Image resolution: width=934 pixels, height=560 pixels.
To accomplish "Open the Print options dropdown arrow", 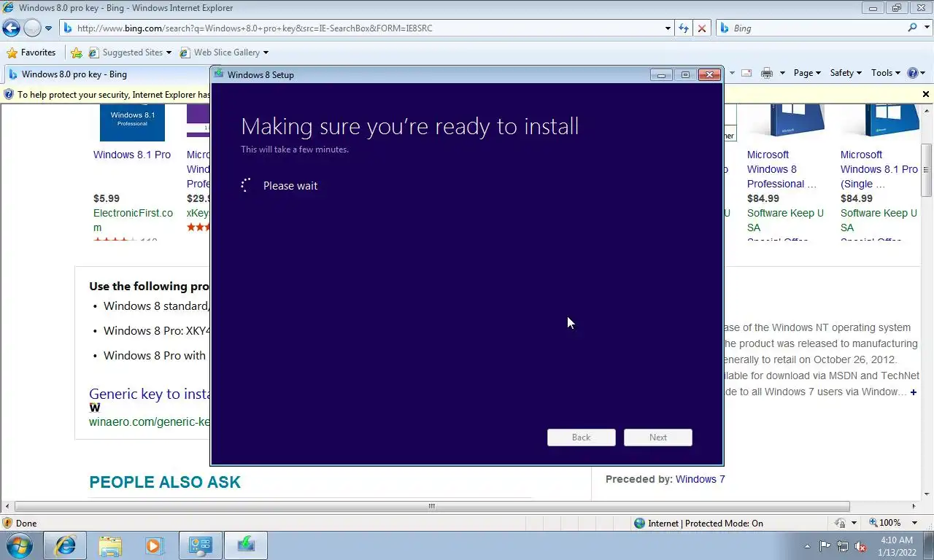I will (782, 73).
